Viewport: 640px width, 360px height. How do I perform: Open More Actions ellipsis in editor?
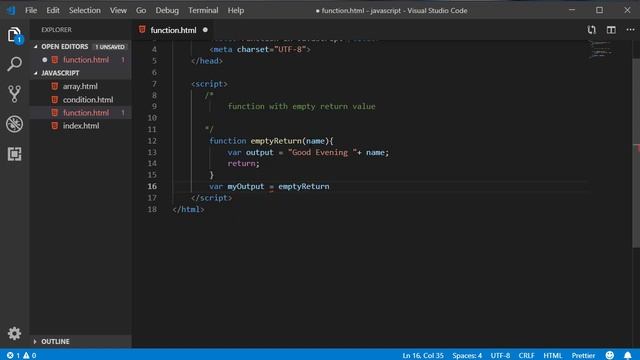pos(630,30)
